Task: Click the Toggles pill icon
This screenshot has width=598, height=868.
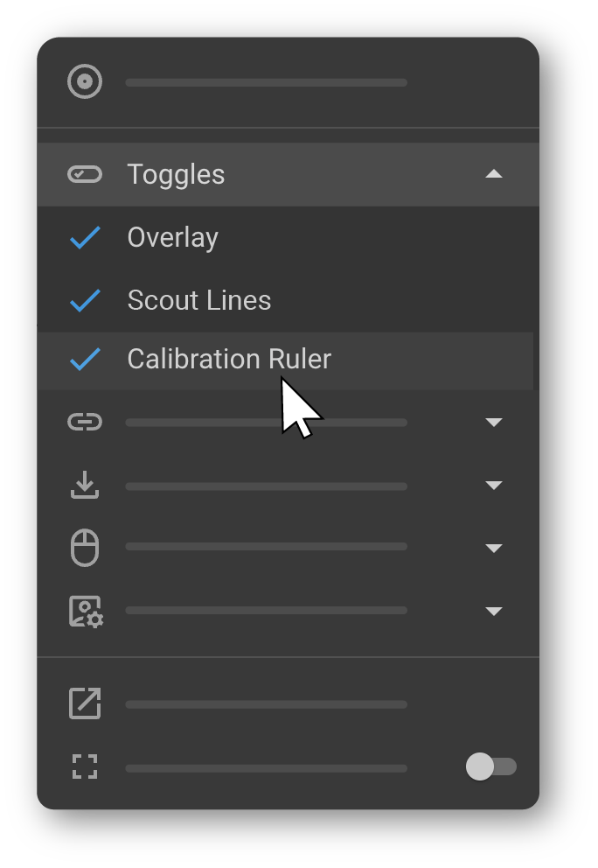Action: point(85,174)
